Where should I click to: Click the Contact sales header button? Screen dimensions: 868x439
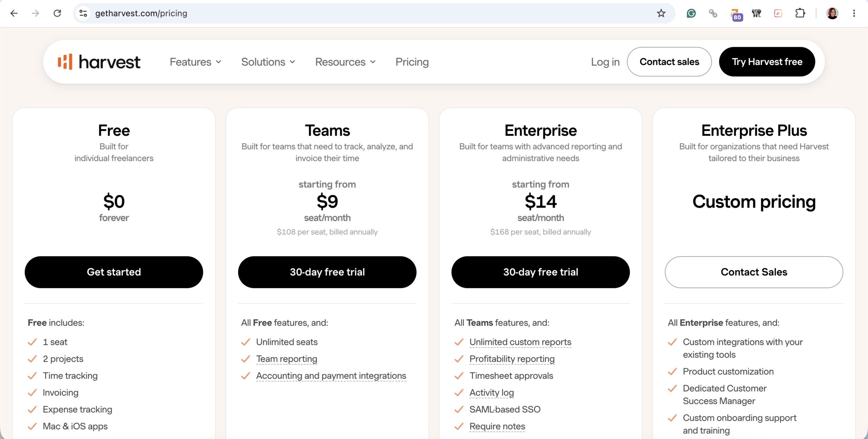tap(669, 62)
